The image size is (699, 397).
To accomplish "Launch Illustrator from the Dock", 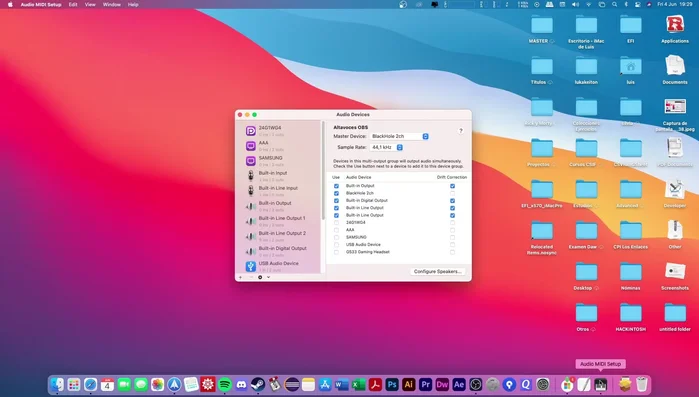I will (x=409, y=385).
